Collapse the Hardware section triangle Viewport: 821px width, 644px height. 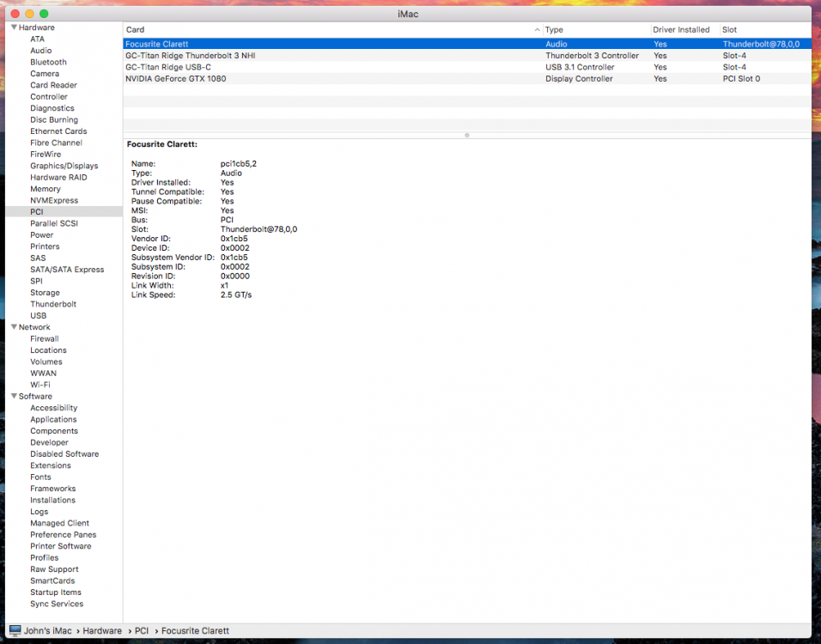[x=14, y=27]
